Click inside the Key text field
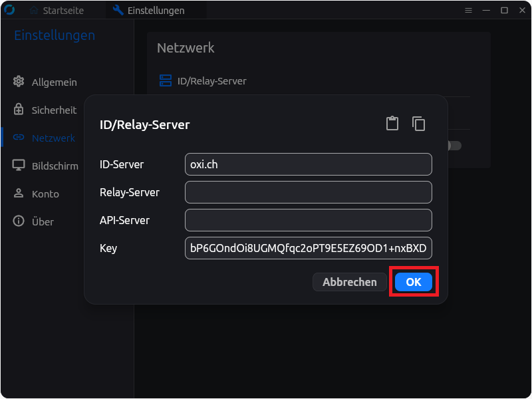The image size is (532, 399). tap(309, 248)
